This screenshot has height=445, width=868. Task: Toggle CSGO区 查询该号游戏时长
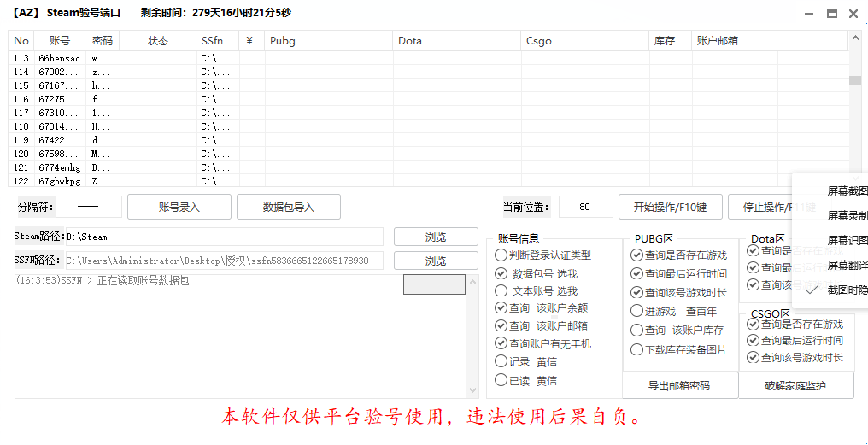pyautogui.click(x=795, y=357)
